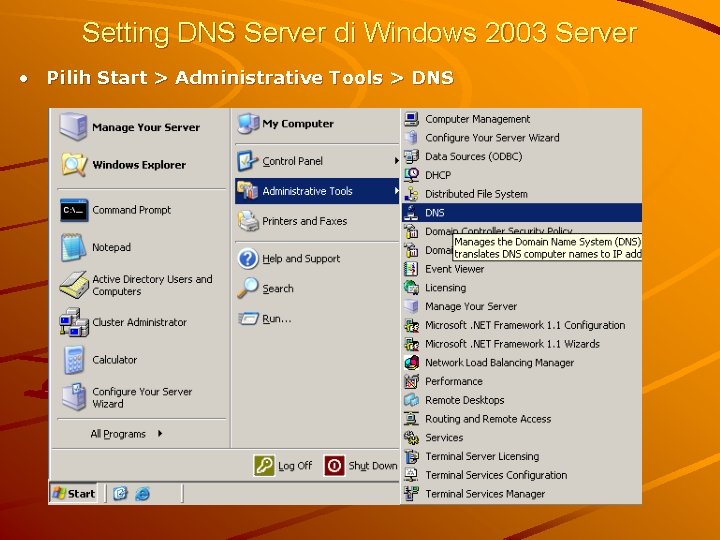Click the Services gears icon

(411, 438)
